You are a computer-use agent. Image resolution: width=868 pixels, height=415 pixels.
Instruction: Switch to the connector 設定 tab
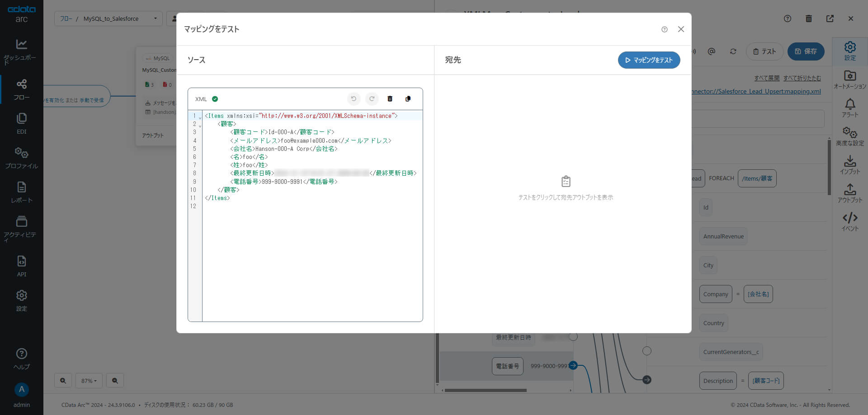850,51
